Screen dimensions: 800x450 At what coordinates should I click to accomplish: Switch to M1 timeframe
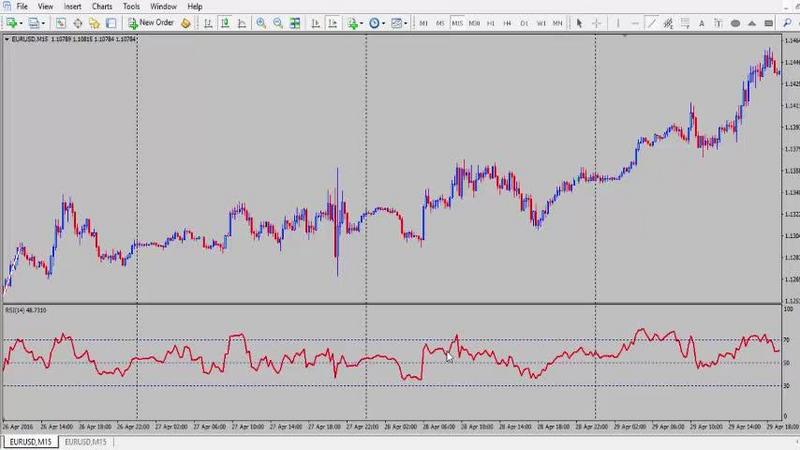pos(423,23)
